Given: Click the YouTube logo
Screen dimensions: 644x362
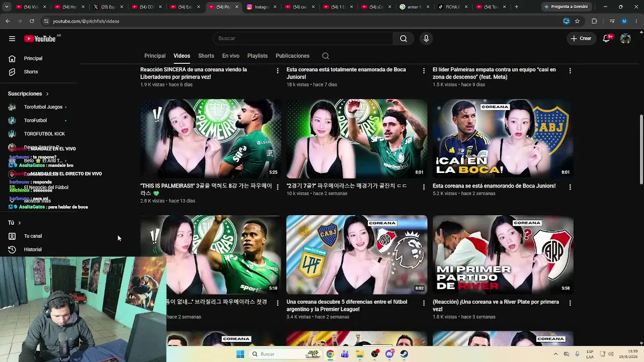Looking at the screenshot, I should tap(40, 39).
